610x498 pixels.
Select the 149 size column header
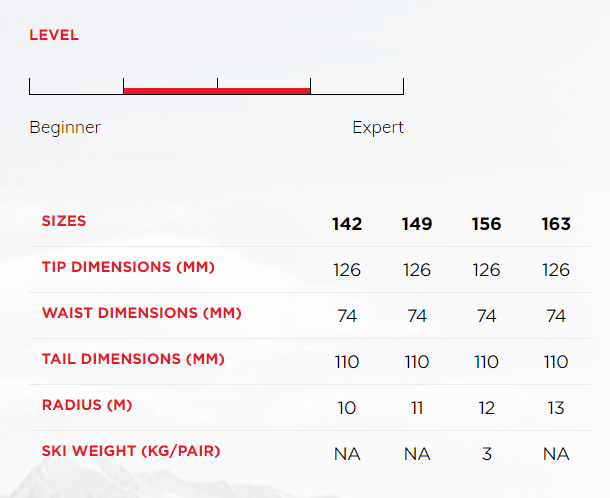[417, 223]
